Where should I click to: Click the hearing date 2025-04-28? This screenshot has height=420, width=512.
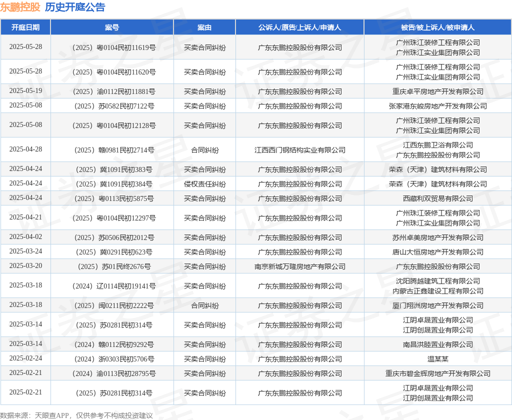(x=25, y=149)
